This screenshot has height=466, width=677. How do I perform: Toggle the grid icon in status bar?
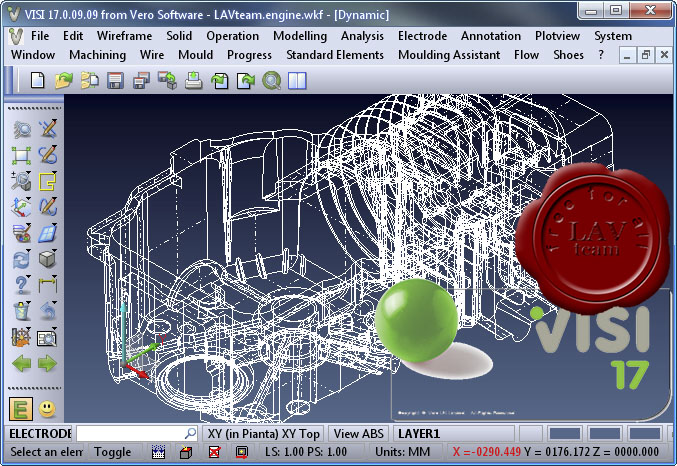point(158,452)
